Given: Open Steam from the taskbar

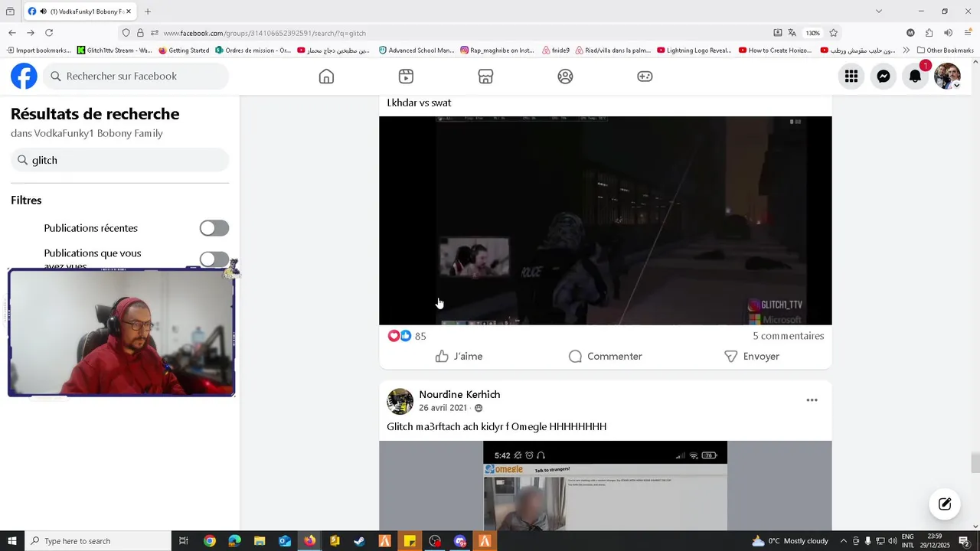Looking at the screenshot, I should coord(359,541).
